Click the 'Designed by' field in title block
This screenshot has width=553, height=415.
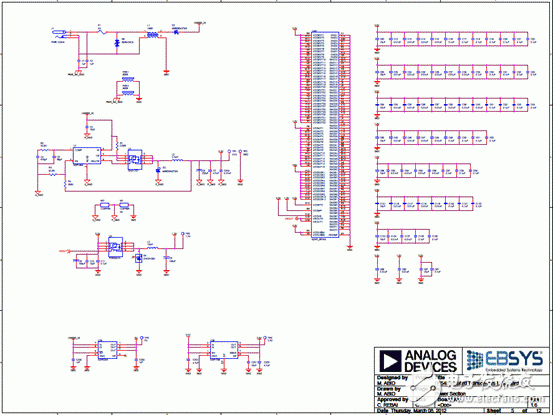pyautogui.click(x=392, y=380)
